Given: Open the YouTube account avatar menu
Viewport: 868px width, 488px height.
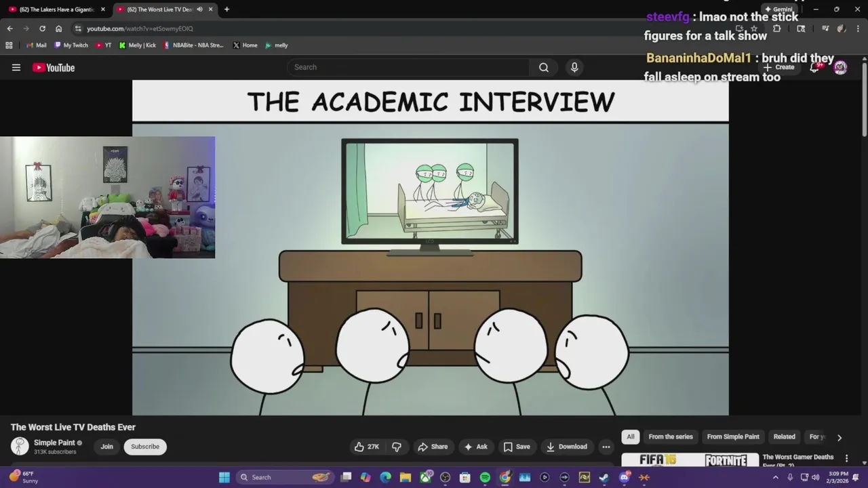Looking at the screenshot, I should pos(840,67).
